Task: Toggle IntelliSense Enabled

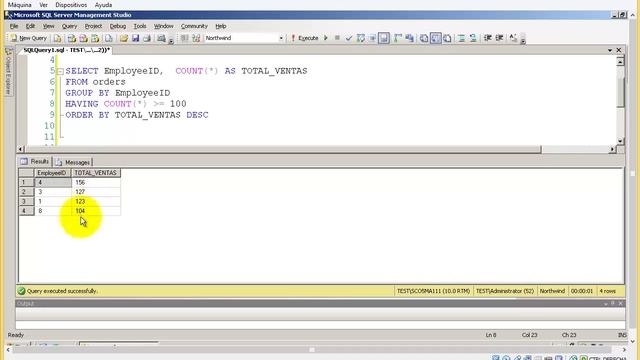Action: coord(384,38)
